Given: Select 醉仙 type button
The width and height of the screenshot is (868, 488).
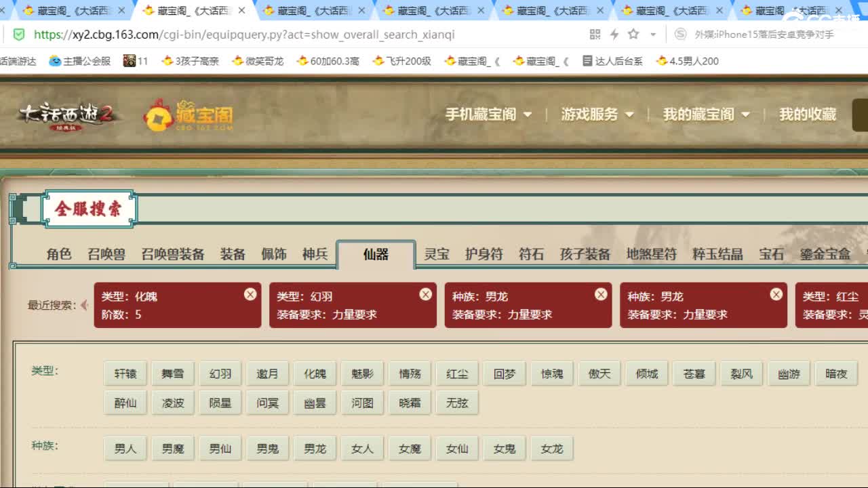Looking at the screenshot, I should [125, 403].
